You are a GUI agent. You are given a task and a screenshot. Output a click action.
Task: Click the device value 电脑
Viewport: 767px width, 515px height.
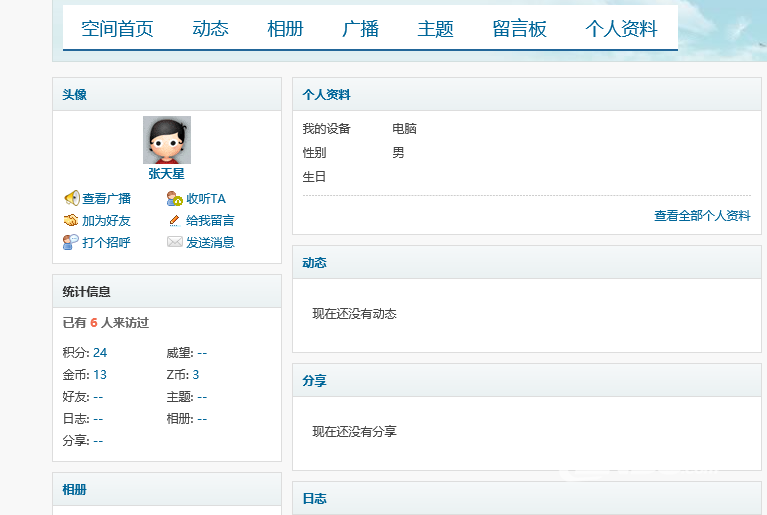click(404, 129)
